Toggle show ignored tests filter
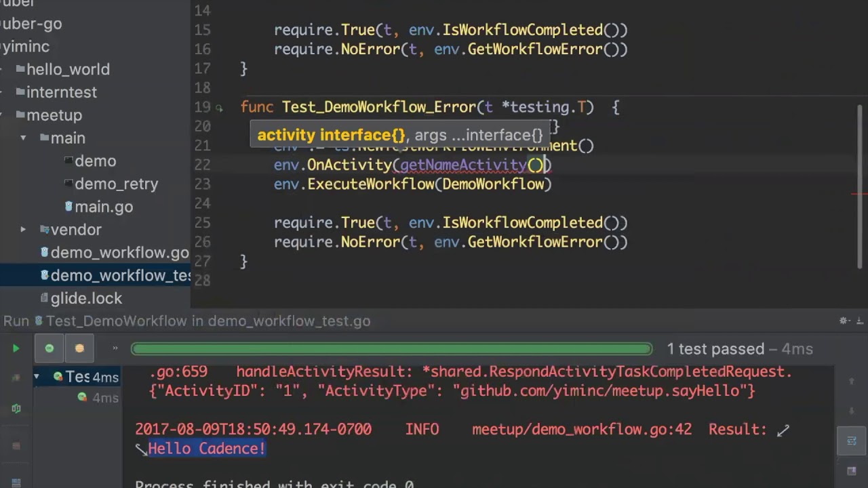The image size is (868, 488). pyautogui.click(x=79, y=348)
